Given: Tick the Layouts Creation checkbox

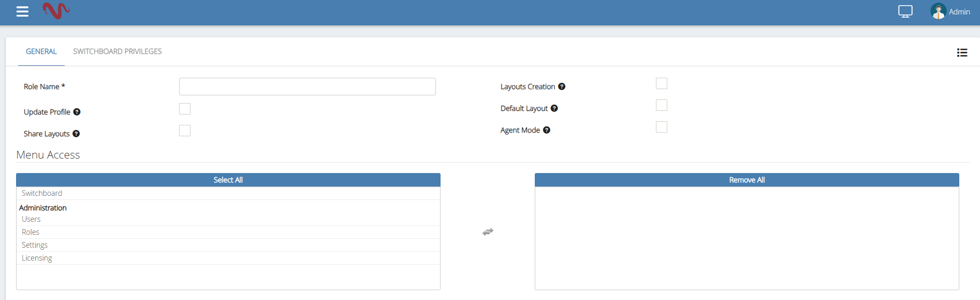Looking at the screenshot, I should point(662,83).
